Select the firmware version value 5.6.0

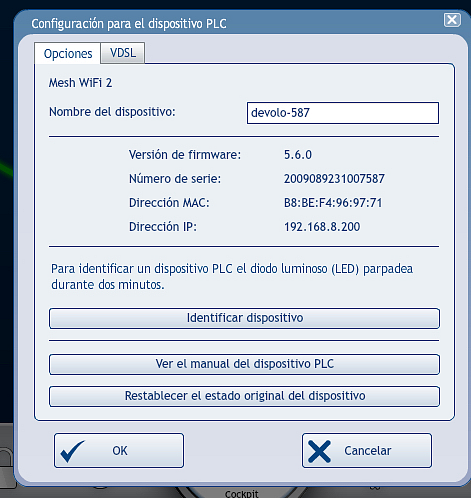pos(298,155)
